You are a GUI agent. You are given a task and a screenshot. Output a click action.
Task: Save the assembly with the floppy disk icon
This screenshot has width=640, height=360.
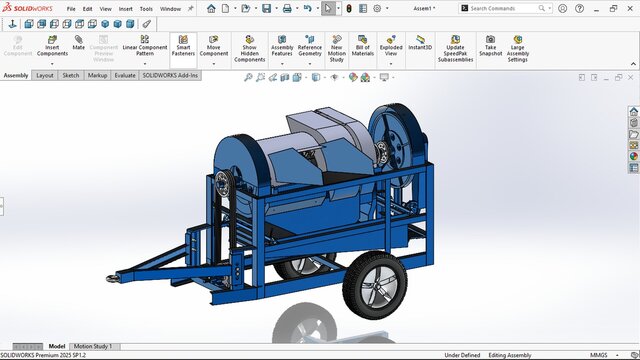pyautogui.click(x=267, y=9)
